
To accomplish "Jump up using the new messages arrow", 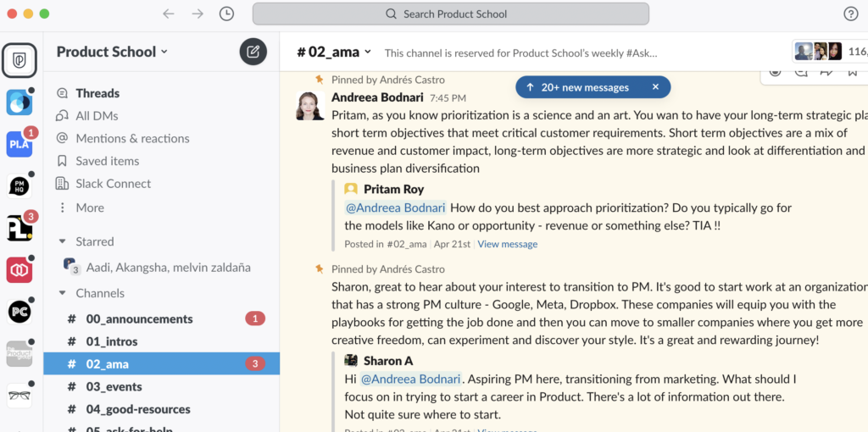I will [530, 87].
